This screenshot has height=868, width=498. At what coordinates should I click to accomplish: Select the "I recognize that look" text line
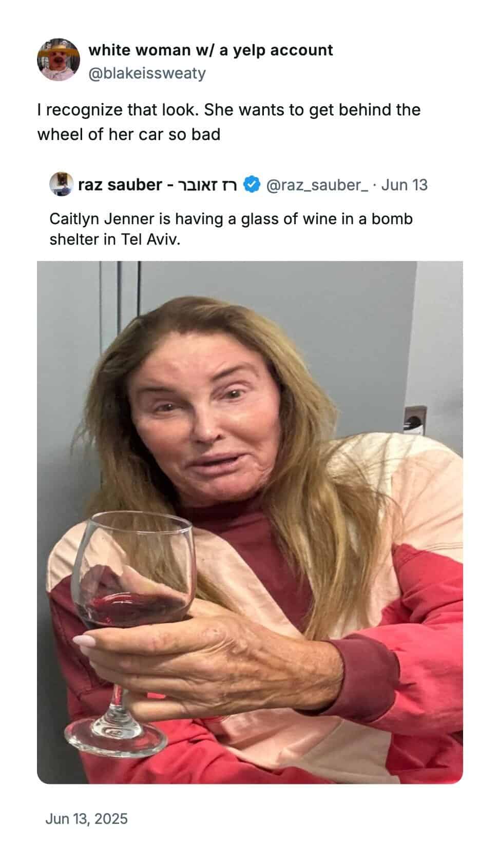tap(229, 110)
